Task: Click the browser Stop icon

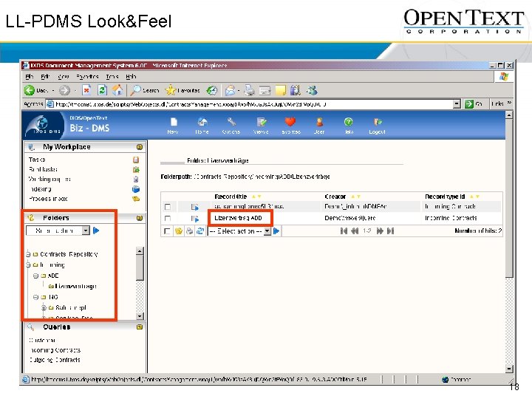Action: (x=86, y=90)
